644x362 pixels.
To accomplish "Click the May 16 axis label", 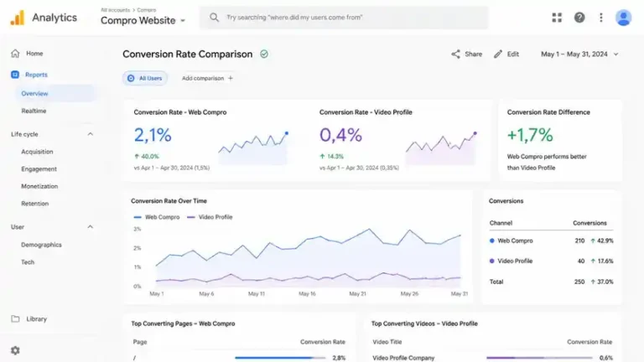I will (x=307, y=294).
